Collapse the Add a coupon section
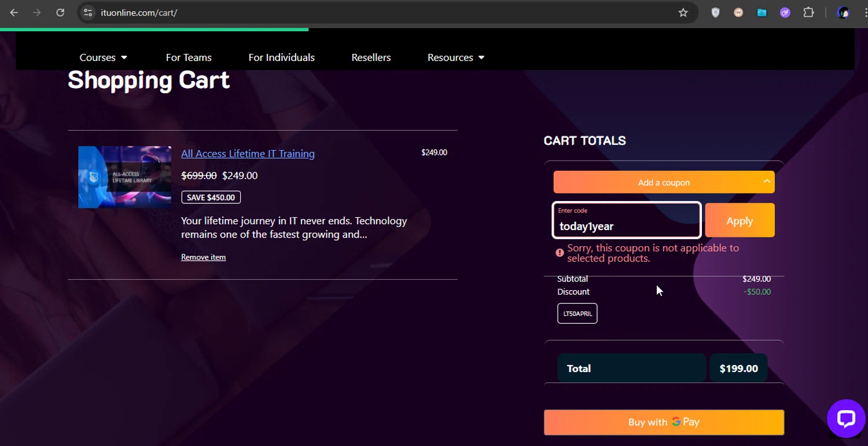 coord(664,182)
